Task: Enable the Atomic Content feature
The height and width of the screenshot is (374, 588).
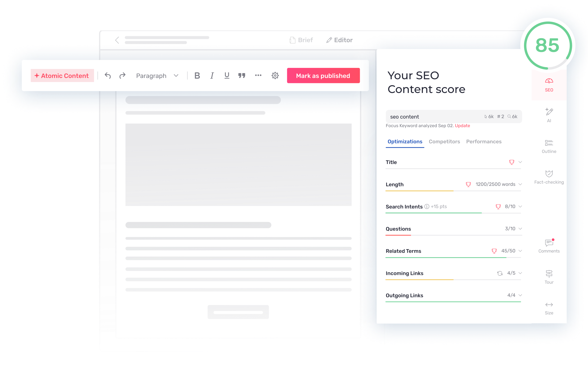Action: pyautogui.click(x=61, y=76)
